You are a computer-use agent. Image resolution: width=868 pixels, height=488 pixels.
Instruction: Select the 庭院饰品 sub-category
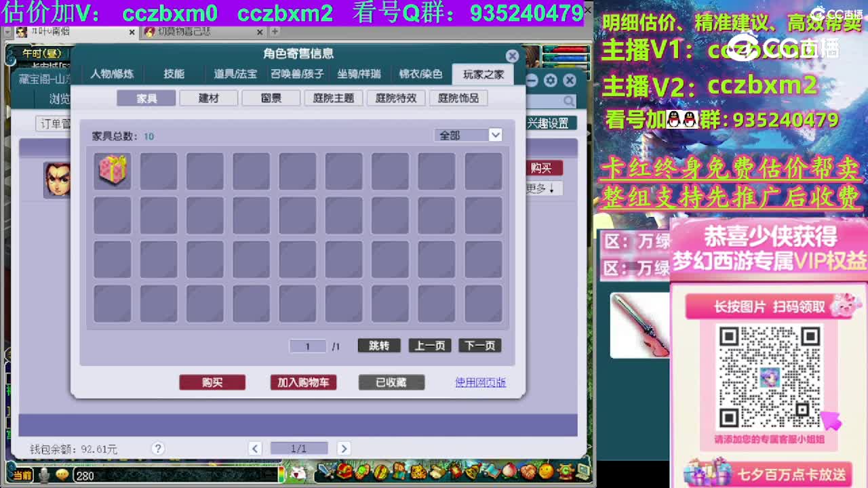pos(458,98)
